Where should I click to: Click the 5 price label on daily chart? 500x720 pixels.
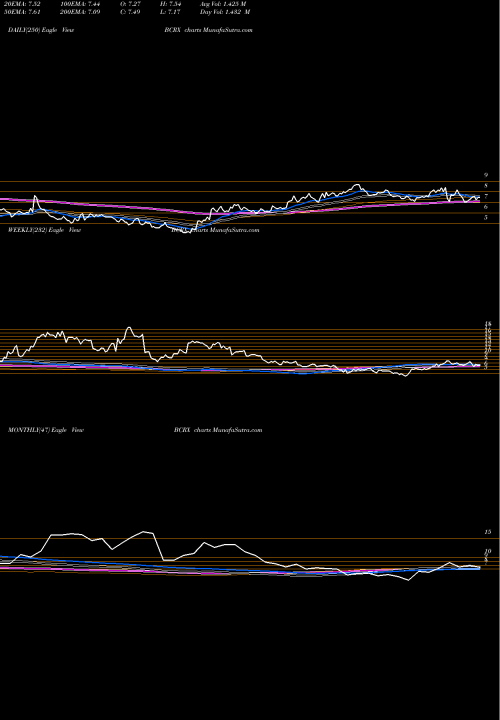486,218
